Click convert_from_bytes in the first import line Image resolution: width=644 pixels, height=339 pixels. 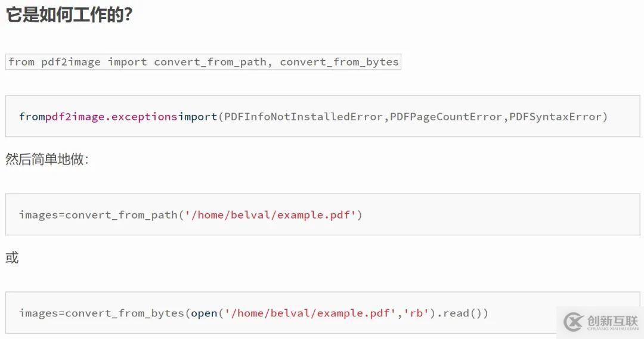point(339,61)
